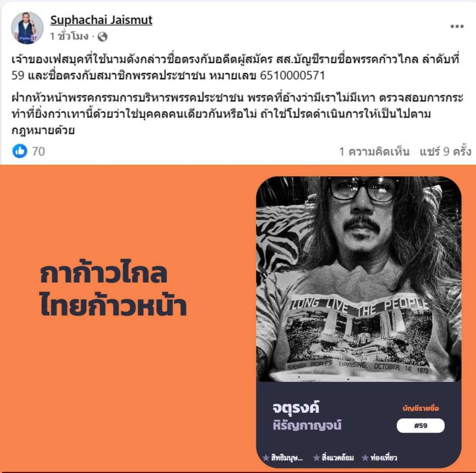Click the star icon beside สิ่งแวดล้อม tag
The image size is (476, 473).
pyautogui.click(x=316, y=457)
